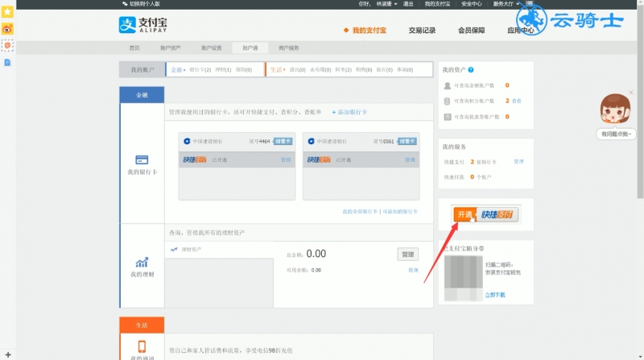The height and width of the screenshot is (360, 644).
Task: Click the 我的银行卡 card icon
Action: click(x=142, y=159)
